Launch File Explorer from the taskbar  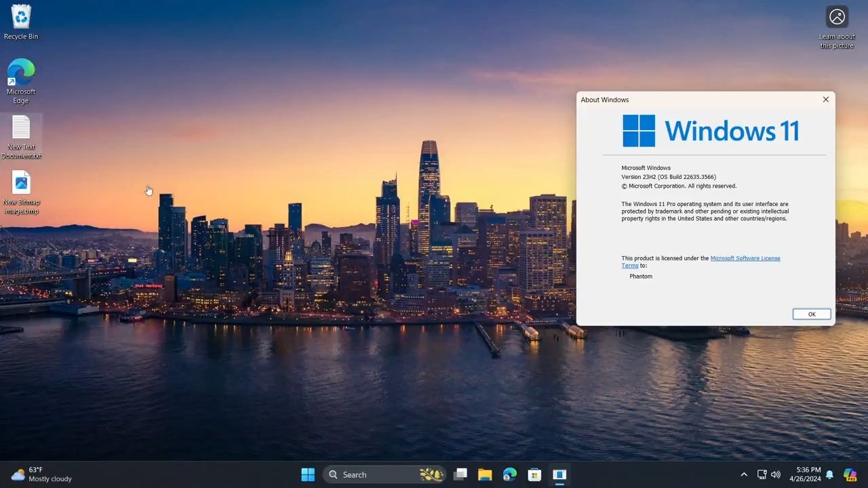(x=485, y=474)
